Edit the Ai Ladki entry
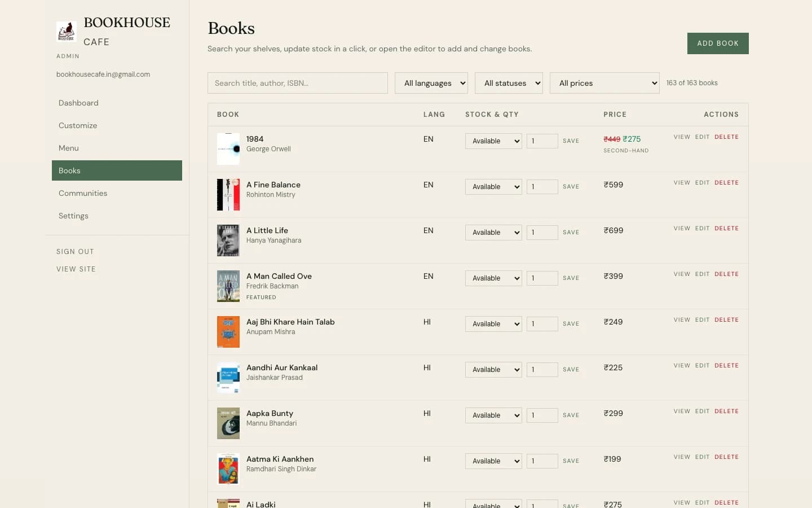This screenshot has height=508, width=812. [702, 503]
